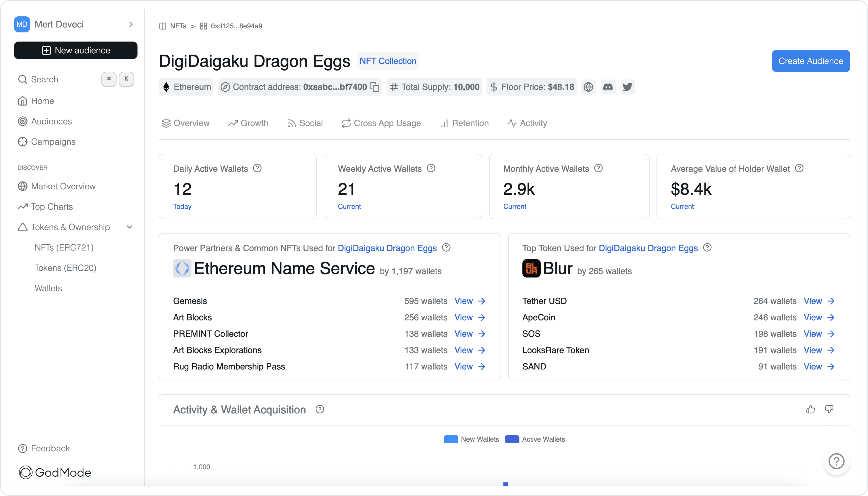
Task: Open the Cross App Usage tab
Action: click(x=381, y=123)
